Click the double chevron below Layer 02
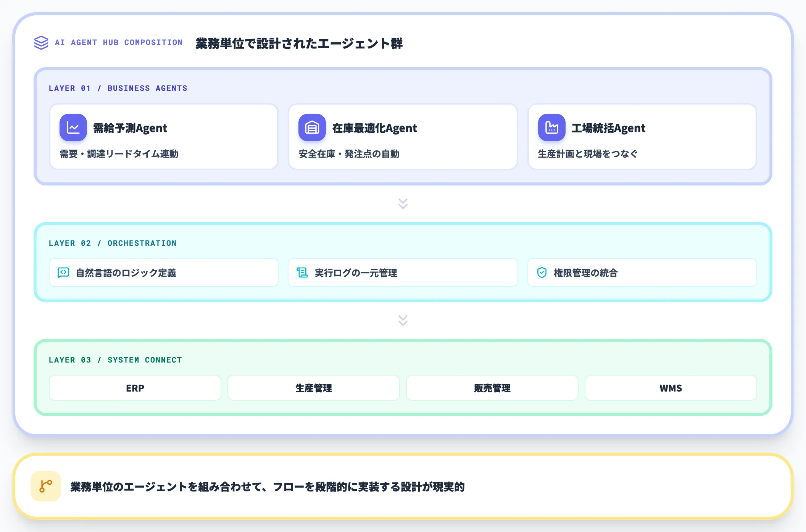The height and width of the screenshot is (532, 806). 403,320
